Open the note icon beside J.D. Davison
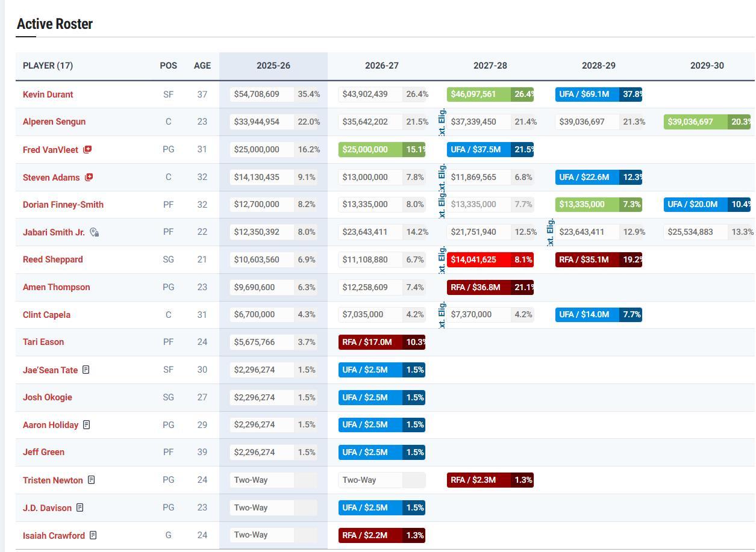 pyautogui.click(x=80, y=507)
